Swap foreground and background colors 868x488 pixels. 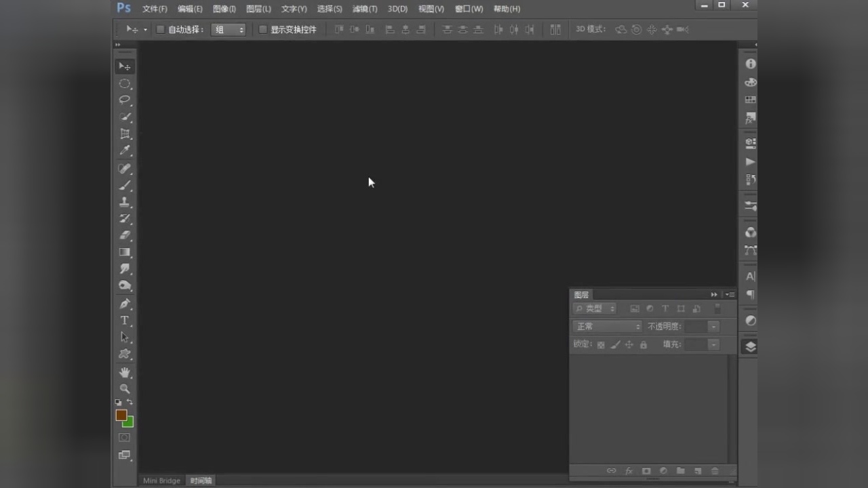click(x=130, y=403)
